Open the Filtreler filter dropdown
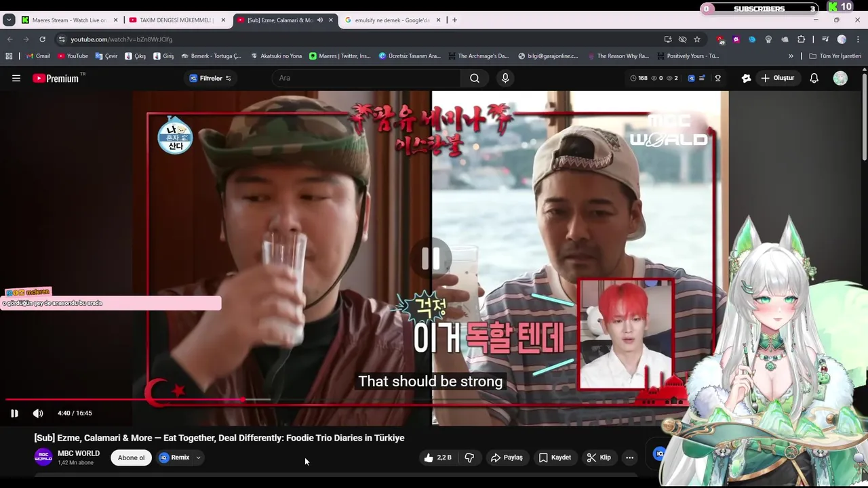The height and width of the screenshot is (488, 868). pyautogui.click(x=210, y=78)
